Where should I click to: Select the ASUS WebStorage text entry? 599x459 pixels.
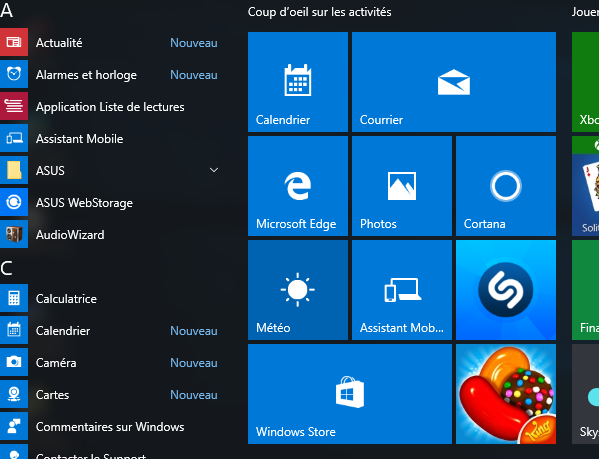click(84, 203)
